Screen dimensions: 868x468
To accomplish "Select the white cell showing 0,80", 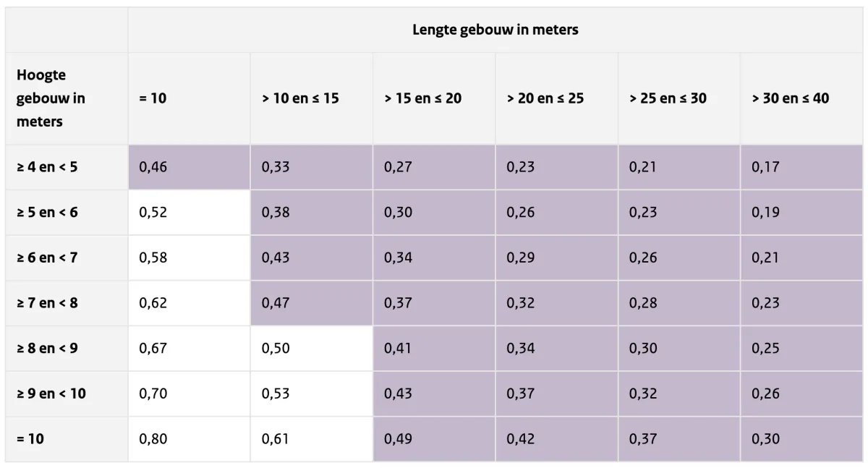I will tap(189, 439).
